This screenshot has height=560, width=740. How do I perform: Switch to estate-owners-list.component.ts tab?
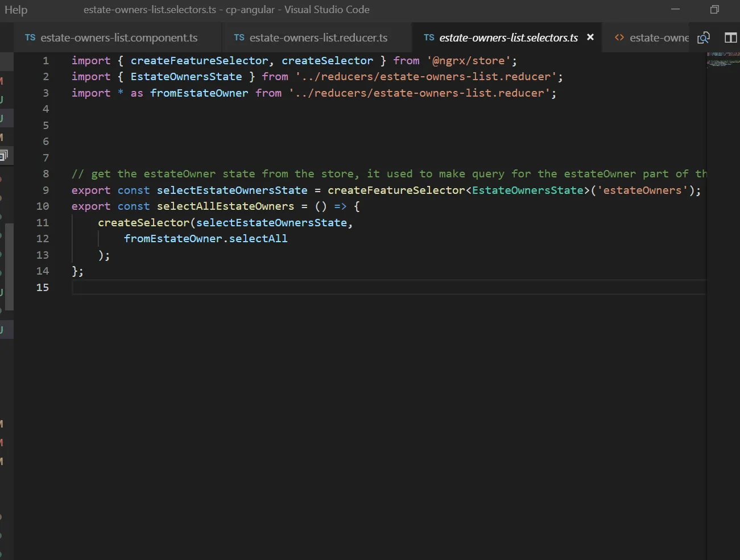[119, 38]
